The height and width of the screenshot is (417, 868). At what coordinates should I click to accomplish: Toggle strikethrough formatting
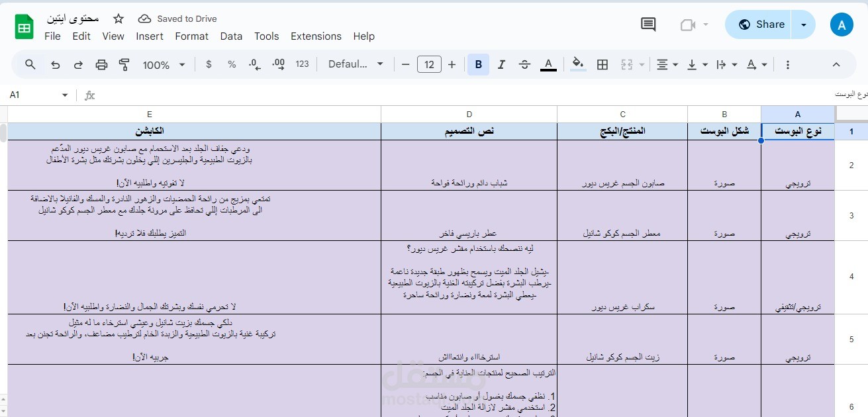tap(524, 64)
